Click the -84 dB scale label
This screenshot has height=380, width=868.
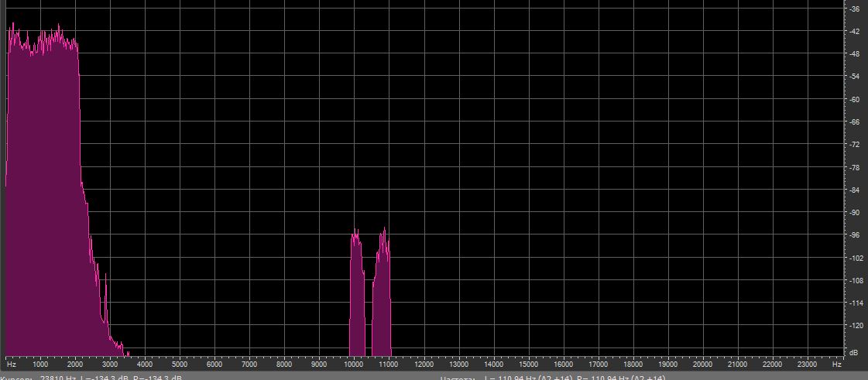pyautogui.click(x=856, y=190)
